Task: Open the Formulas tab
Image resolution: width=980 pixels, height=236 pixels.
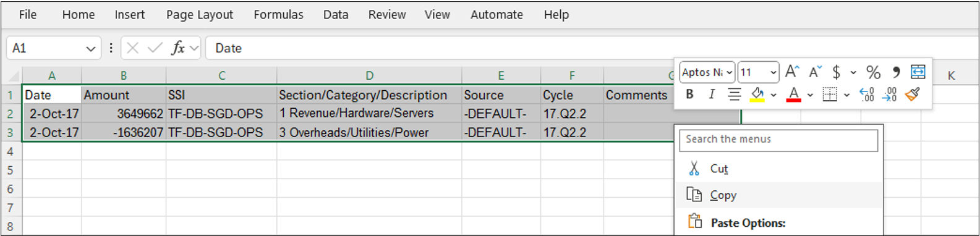Action: point(279,15)
